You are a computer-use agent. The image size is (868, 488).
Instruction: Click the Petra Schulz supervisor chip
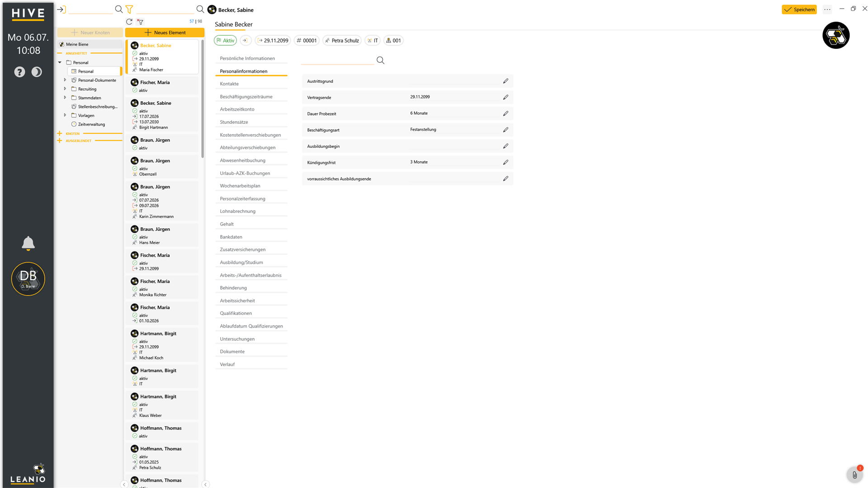(x=342, y=40)
